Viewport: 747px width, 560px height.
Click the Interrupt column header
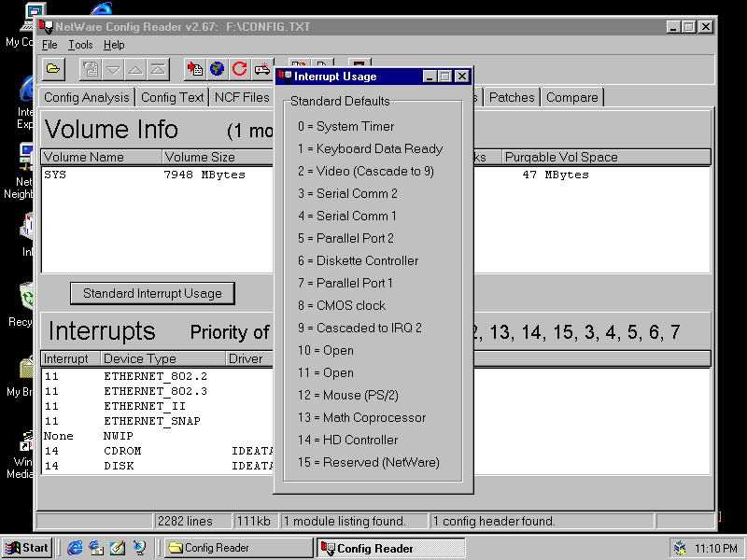tap(71, 358)
